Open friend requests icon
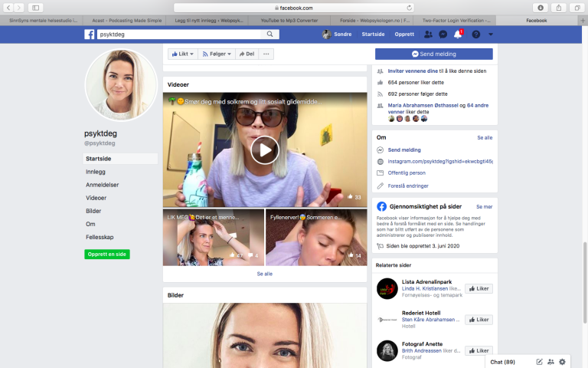The height and width of the screenshot is (368, 588). tap(428, 34)
